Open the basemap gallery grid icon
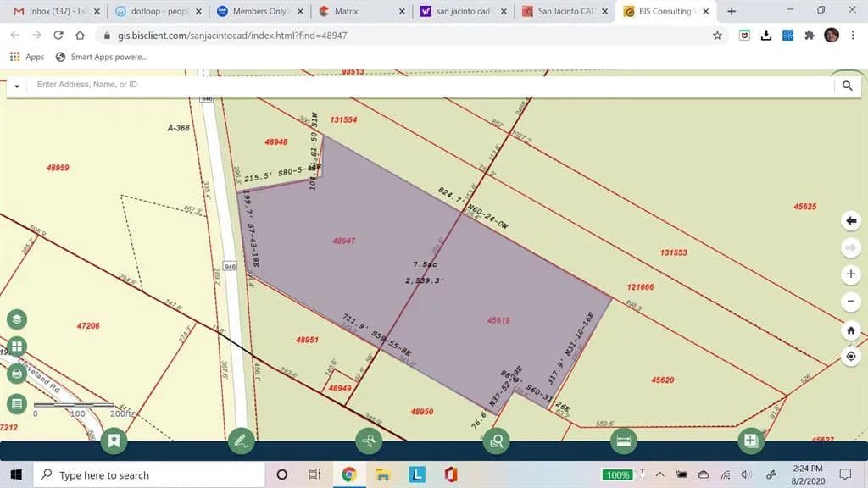The image size is (868, 488). pyautogui.click(x=17, y=347)
